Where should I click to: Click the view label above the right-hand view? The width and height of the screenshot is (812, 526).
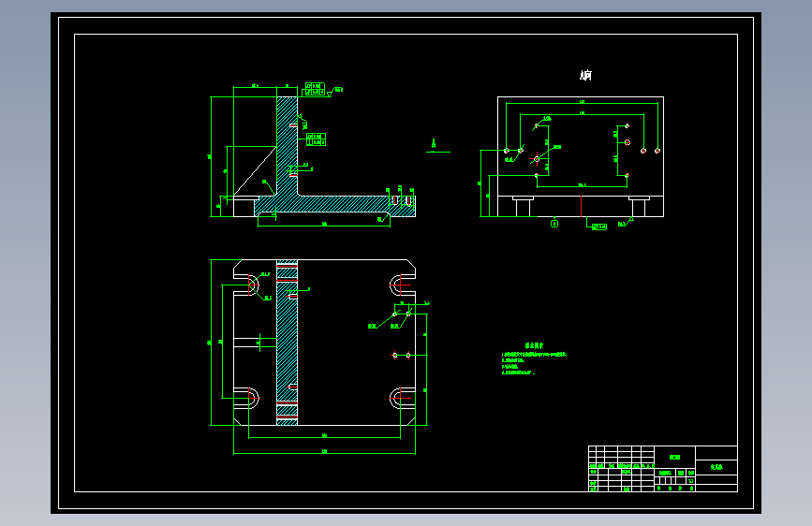tap(585, 76)
